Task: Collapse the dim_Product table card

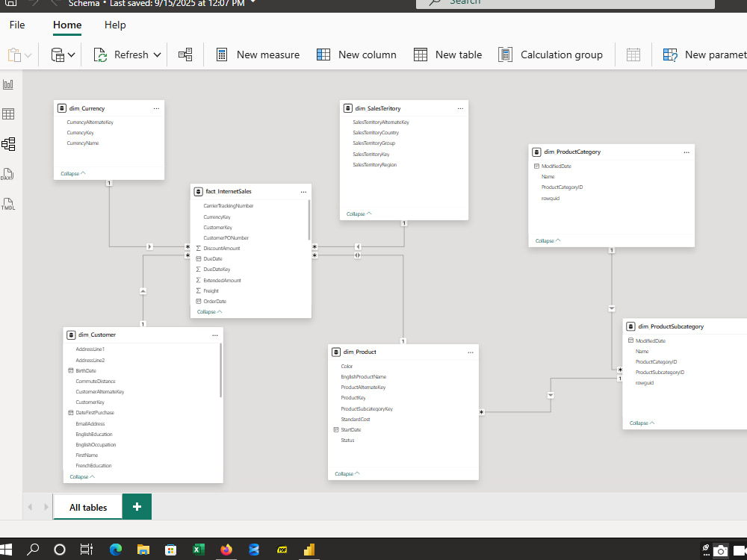Action: [347, 474]
